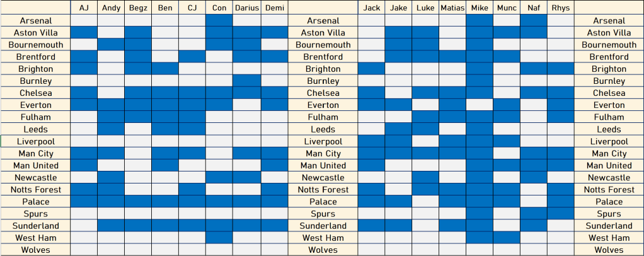
Task: Select Jack's blue cell in Brighton row
Action: click(x=372, y=69)
